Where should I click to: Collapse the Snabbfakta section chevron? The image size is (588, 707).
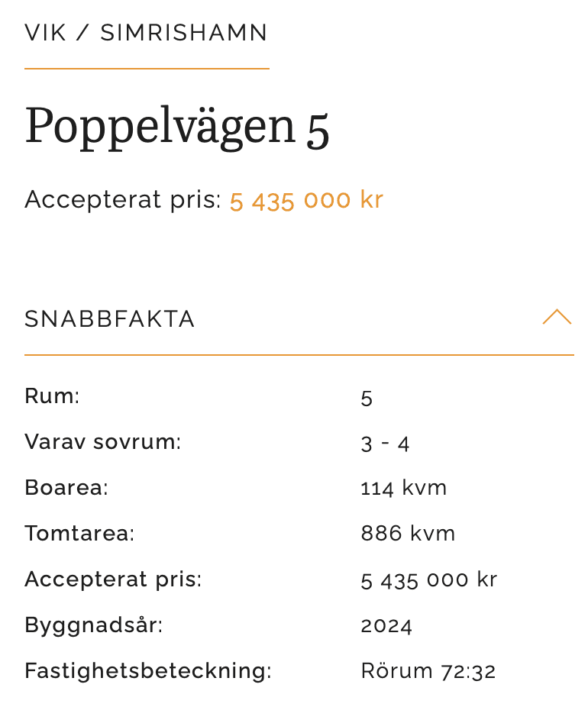click(x=557, y=317)
